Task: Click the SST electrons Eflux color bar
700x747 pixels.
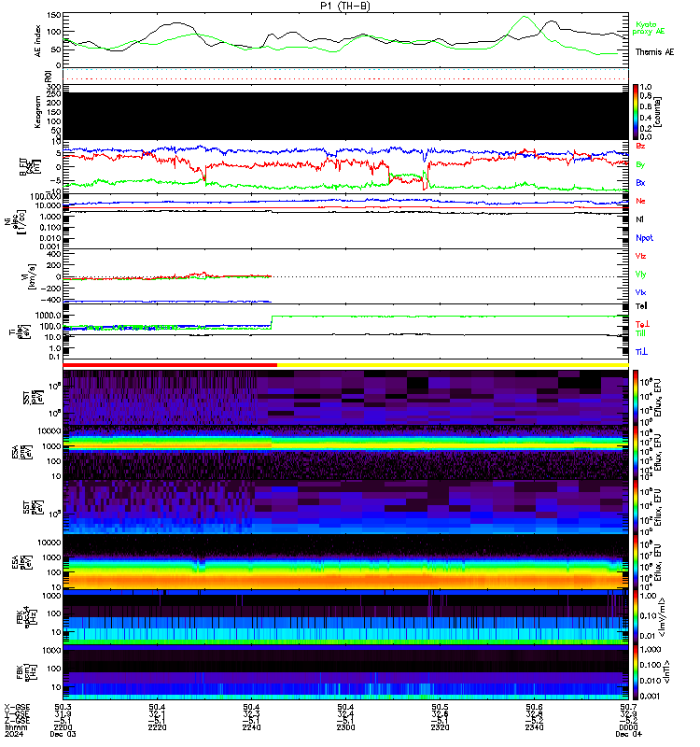Action: tap(636, 507)
